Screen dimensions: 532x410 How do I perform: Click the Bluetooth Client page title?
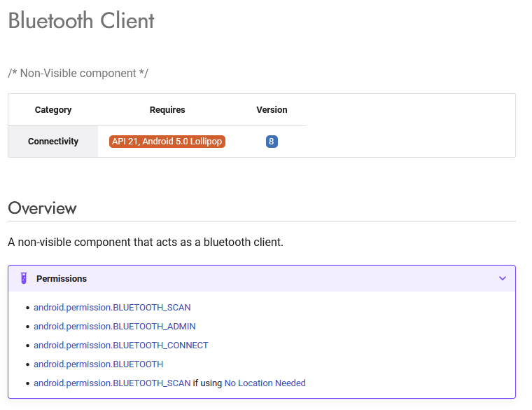tap(81, 21)
